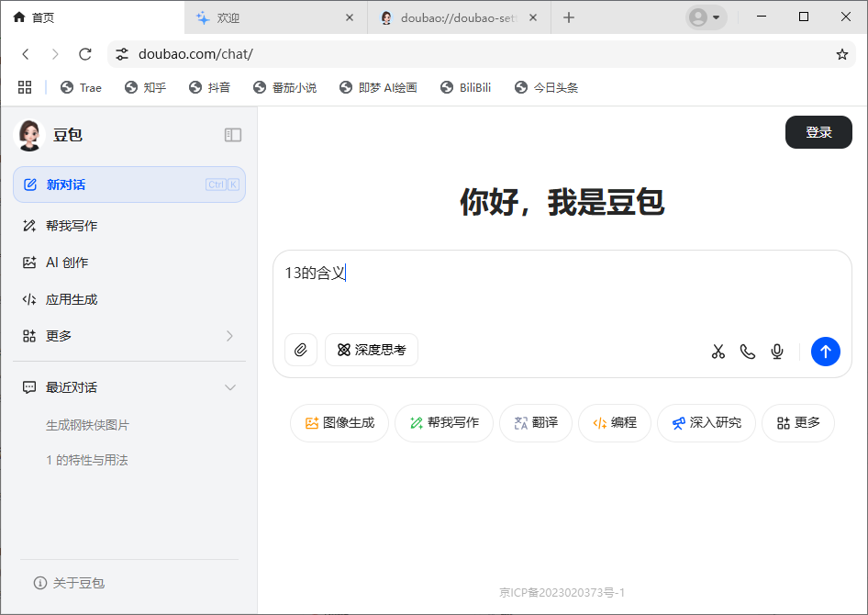
Task: Open the 今日头条 bookmark
Action: click(x=546, y=87)
